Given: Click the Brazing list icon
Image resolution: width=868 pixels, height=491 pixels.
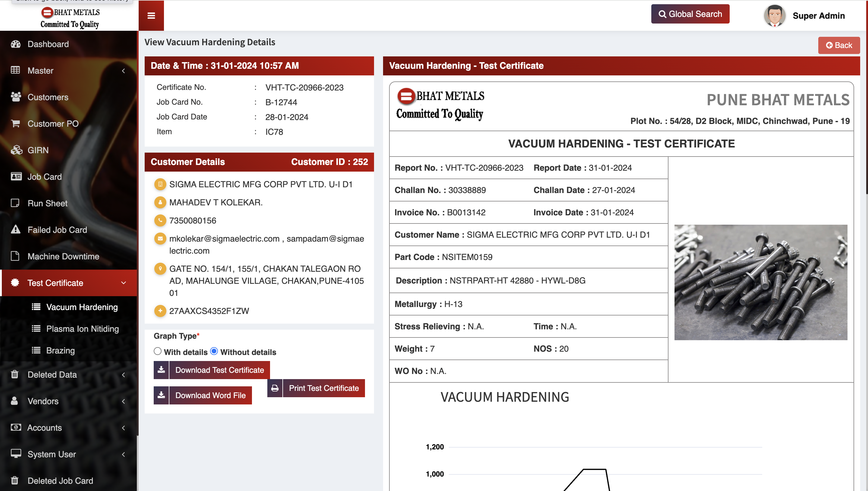Looking at the screenshot, I should click(36, 350).
